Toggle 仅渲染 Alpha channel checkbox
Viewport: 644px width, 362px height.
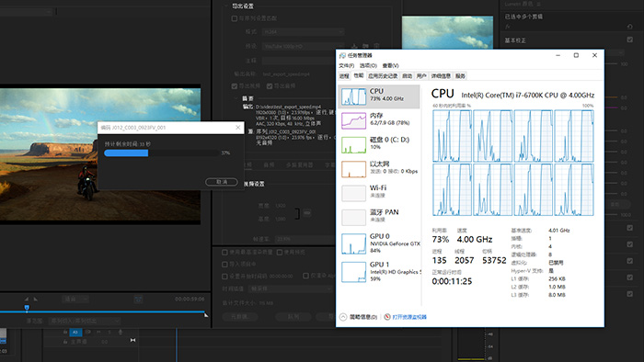coord(305,276)
